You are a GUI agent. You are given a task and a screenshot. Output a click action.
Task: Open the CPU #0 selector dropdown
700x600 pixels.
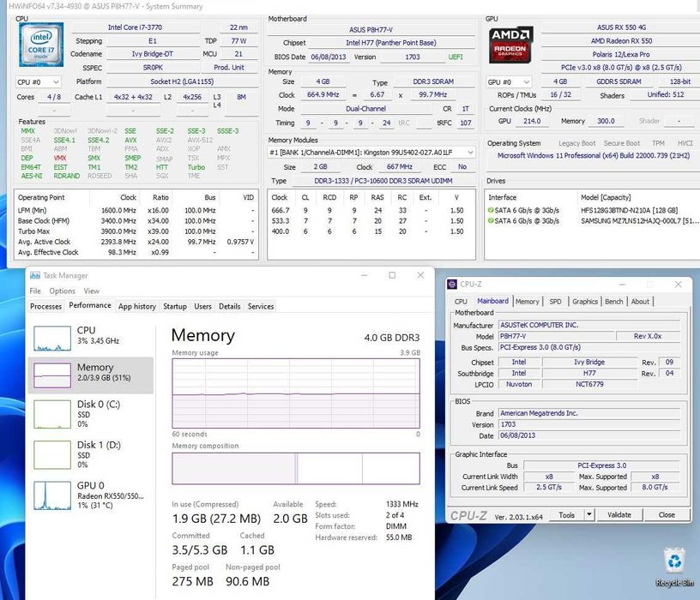tap(38, 82)
